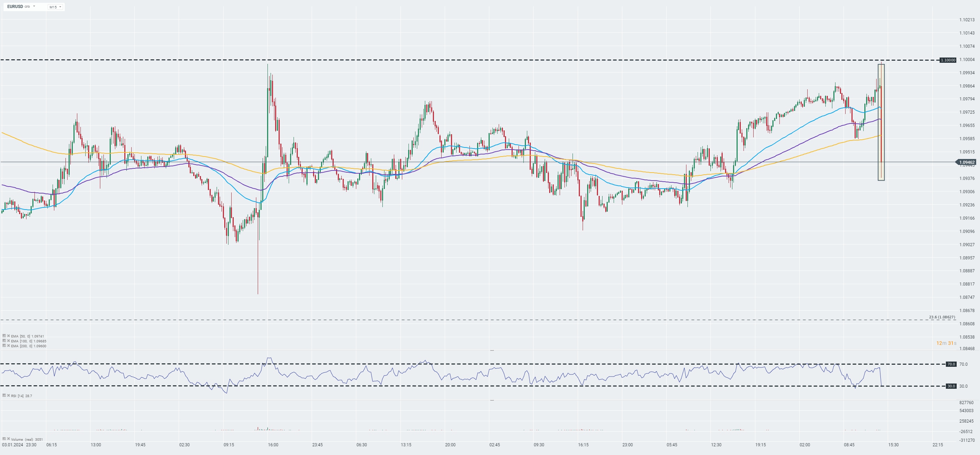The height and width of the screenshot is (455, 980).
Task: Open settings icon for EMA 50 indicator
Action: point(4,336)
